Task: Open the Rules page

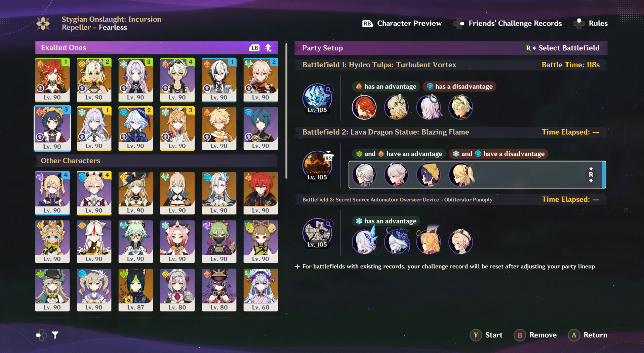Action: (591, 24)
